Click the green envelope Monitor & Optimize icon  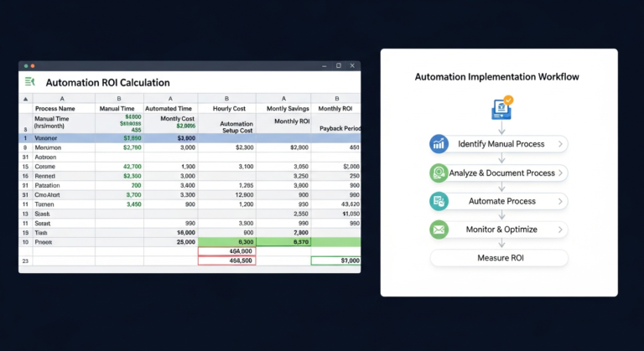click(439, 230)
